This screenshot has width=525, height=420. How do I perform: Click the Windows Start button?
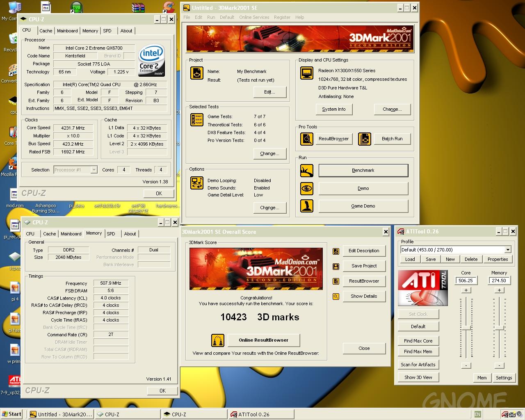point(11,414)
